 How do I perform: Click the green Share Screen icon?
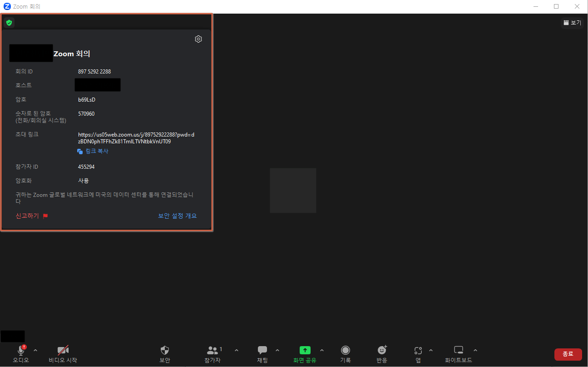(305, 350)
